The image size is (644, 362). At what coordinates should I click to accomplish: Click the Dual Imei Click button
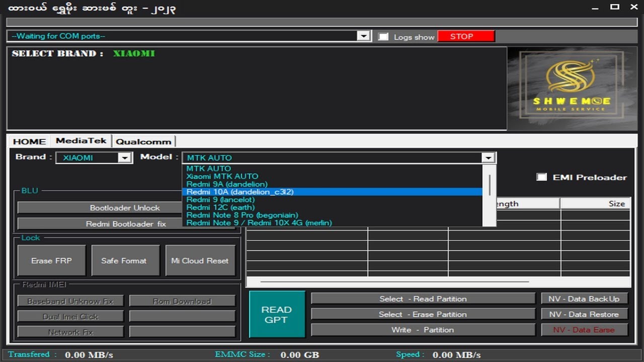pos(70,317)
